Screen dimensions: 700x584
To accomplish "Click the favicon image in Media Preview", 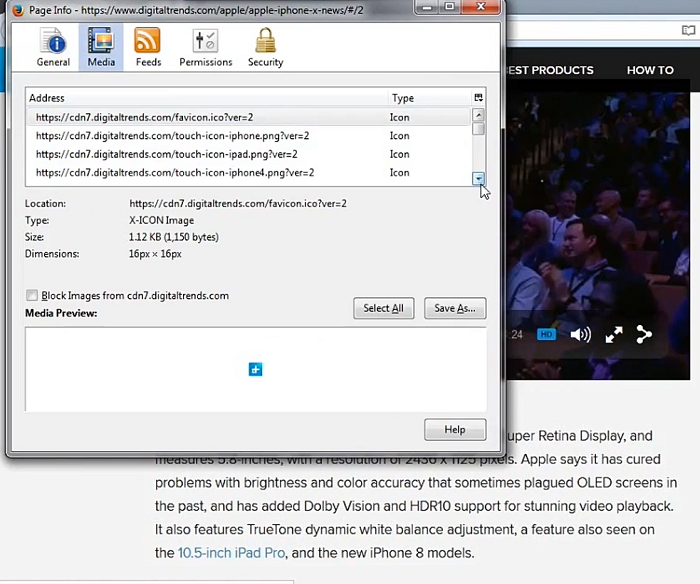I will click(x=255, y=369).
